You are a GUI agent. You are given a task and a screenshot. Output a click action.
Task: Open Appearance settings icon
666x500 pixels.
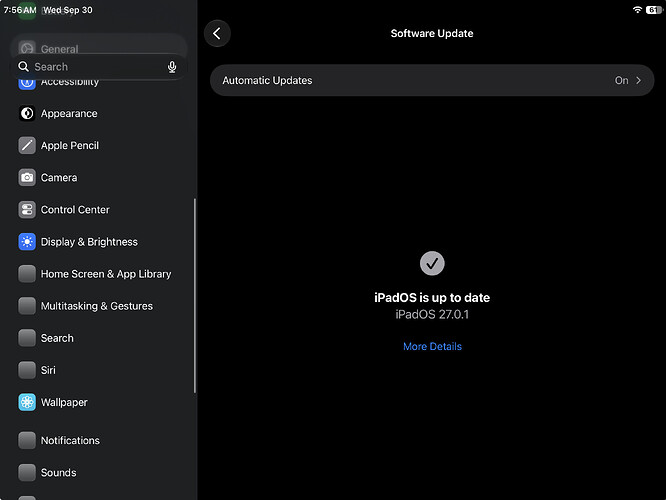(x=27, y=113)
